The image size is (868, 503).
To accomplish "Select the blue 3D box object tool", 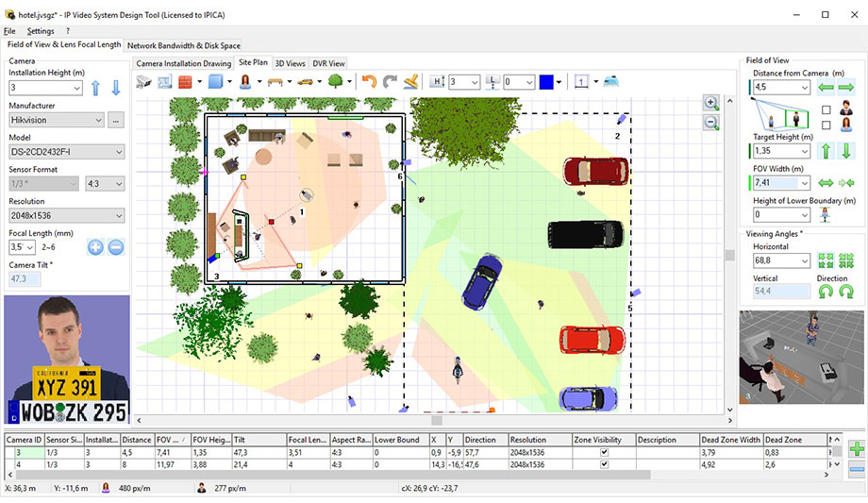I will click(x=215, y=82).
